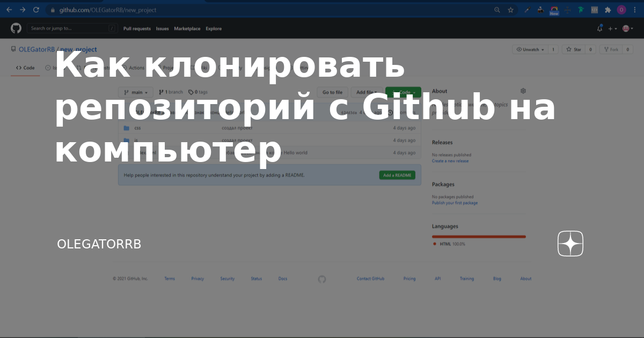Open API in the footer
Viewport: 644px width, 338px height.
[438, 279]
